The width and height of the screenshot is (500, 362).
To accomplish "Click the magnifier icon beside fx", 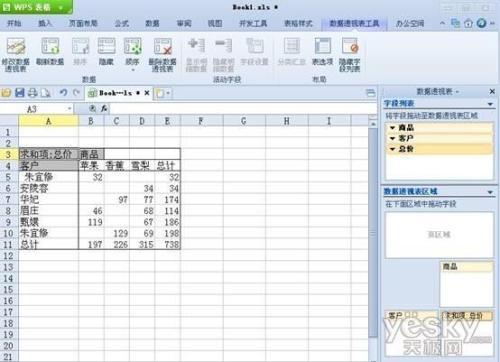I will point(93,109).
